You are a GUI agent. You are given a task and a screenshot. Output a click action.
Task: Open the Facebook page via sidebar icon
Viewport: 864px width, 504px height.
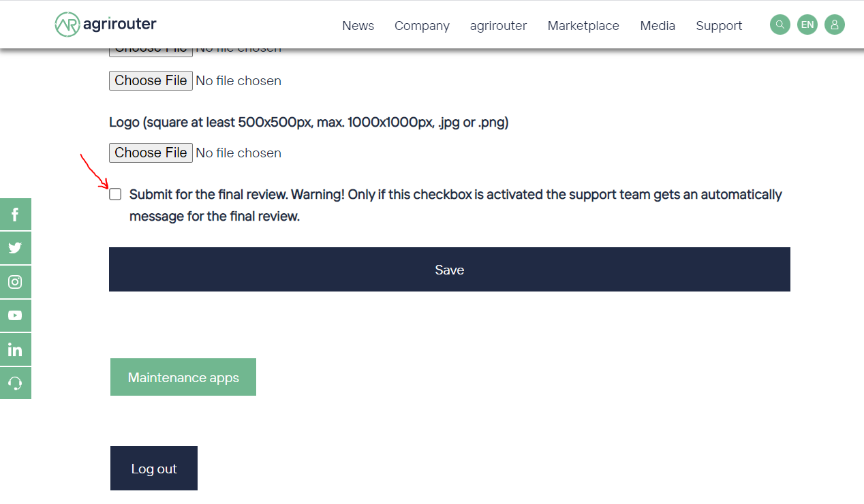point(15,214)
